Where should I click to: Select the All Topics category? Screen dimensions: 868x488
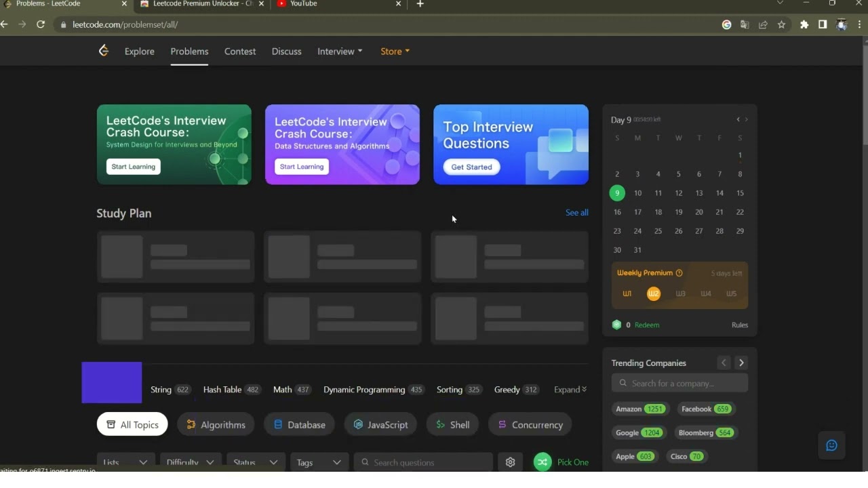(x=132, y=424)
